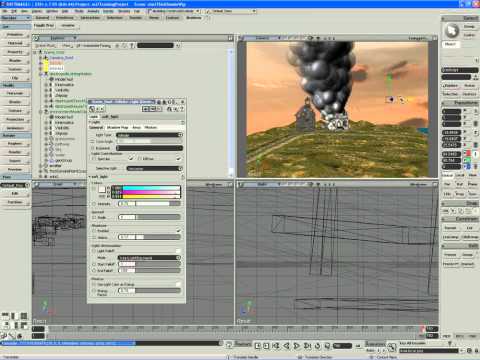This screenshot has width=480, height=360.
Task: Switch to the Area tab
Action: [x=137, y=127]
